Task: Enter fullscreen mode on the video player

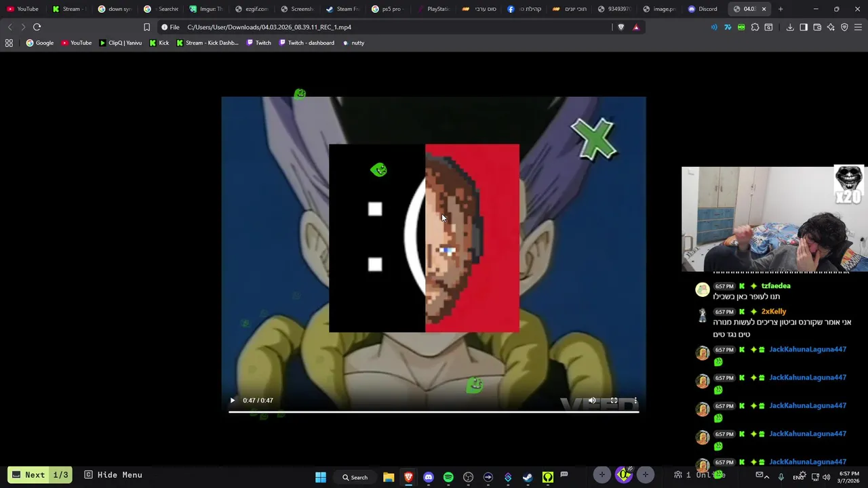Action: (614, 401)
